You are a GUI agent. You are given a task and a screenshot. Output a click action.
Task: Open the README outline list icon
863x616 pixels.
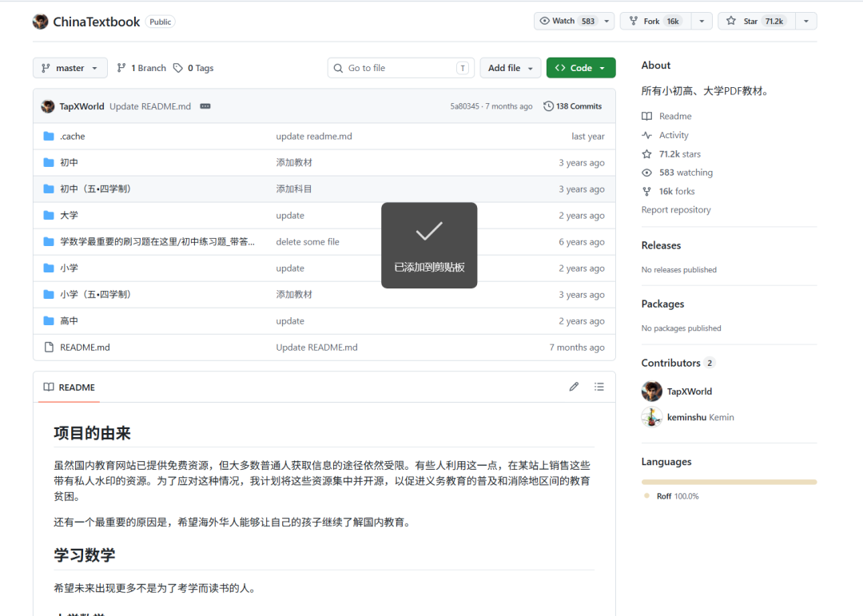[599, 387]
